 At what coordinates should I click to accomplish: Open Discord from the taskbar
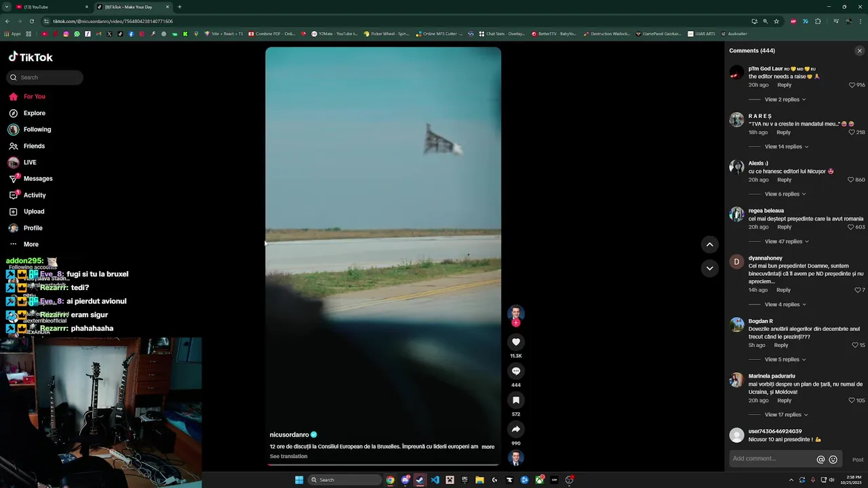pos(405,480)
